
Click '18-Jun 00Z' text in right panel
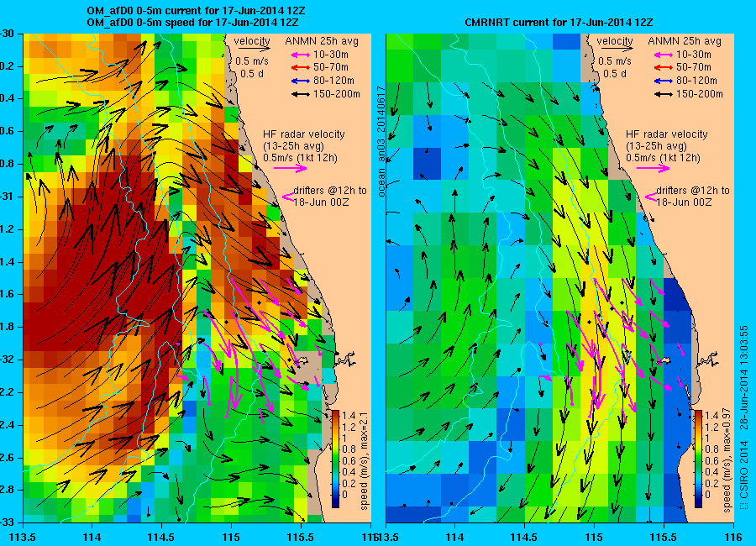(684, 202)
